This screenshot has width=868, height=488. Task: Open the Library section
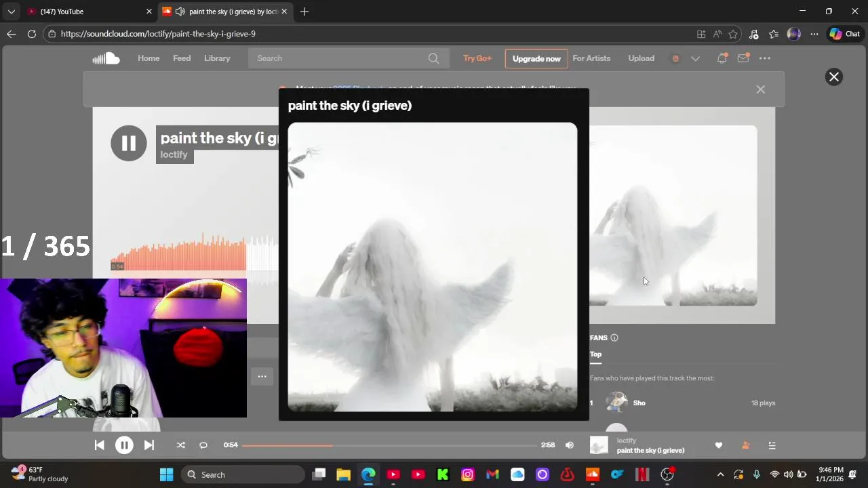[217, 58]
